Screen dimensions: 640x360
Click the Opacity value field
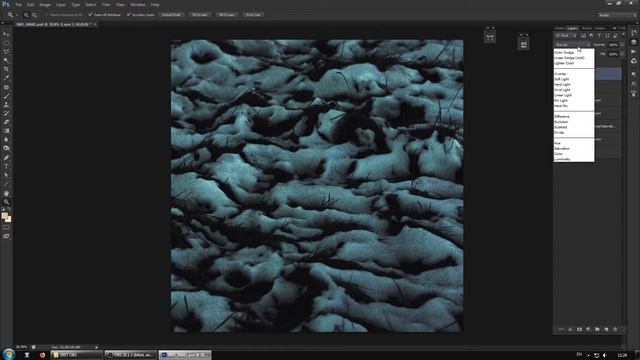point(613,45)
